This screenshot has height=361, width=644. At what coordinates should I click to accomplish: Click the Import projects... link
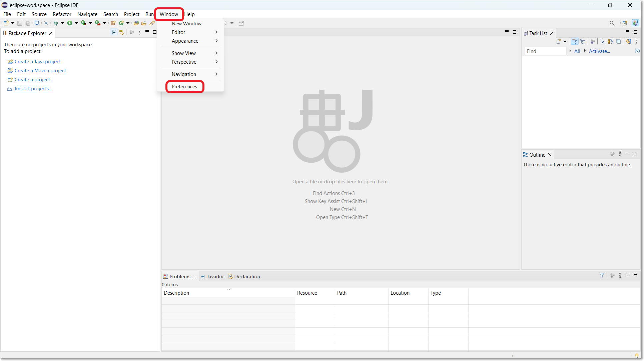pyautogui.click(x=33, y=89)
